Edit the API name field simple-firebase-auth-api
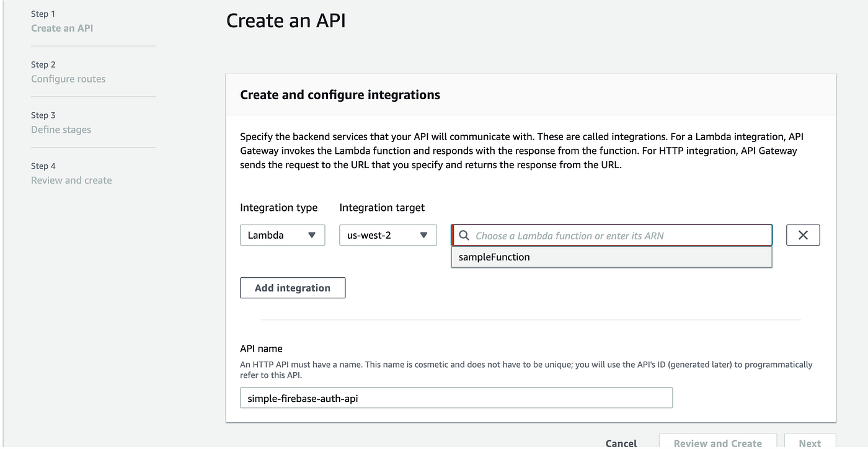This screenshot has height=449, width=868. click(456, 398)
